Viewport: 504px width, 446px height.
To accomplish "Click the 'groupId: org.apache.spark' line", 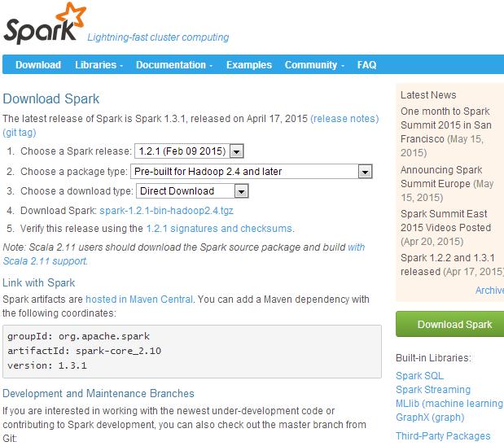I will coord(78,336).
